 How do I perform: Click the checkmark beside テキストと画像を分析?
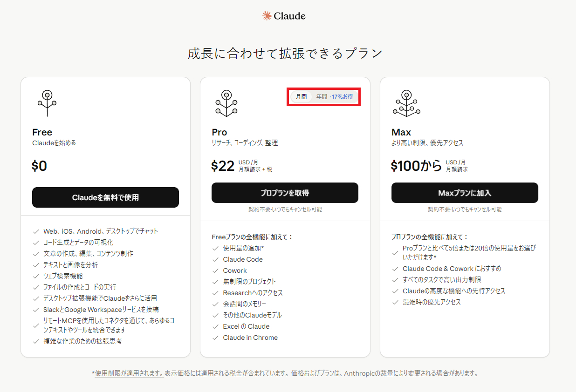(x=36, y=265)
